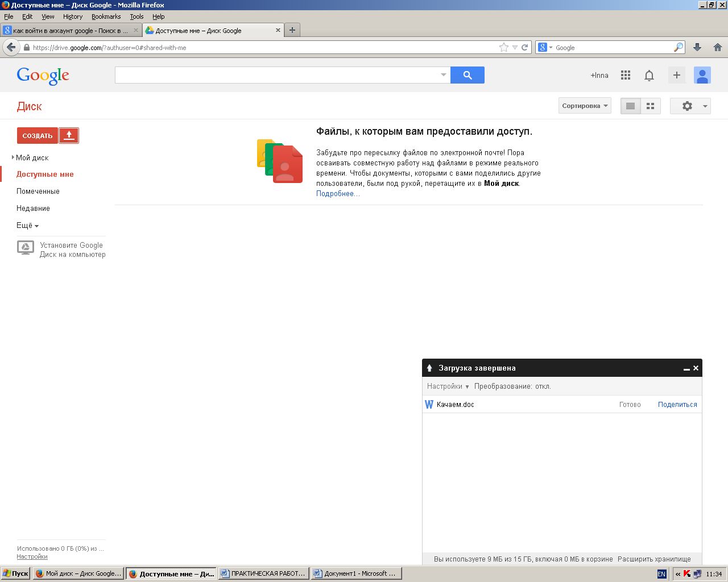Open the address bar history dropdown arrow
This screenshot has width=728, height=582.
515,48
